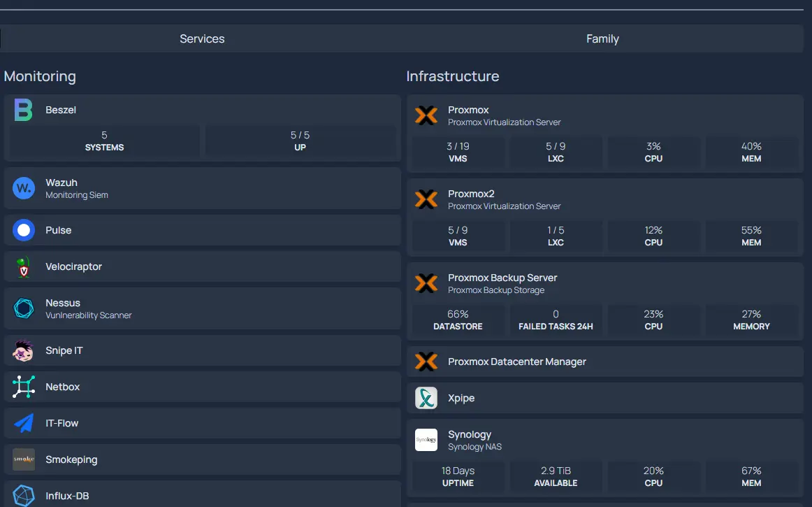Open the Synology logo icon
Image resolution: width=812 pixels, height=507 pixels.
click(426, 440)
